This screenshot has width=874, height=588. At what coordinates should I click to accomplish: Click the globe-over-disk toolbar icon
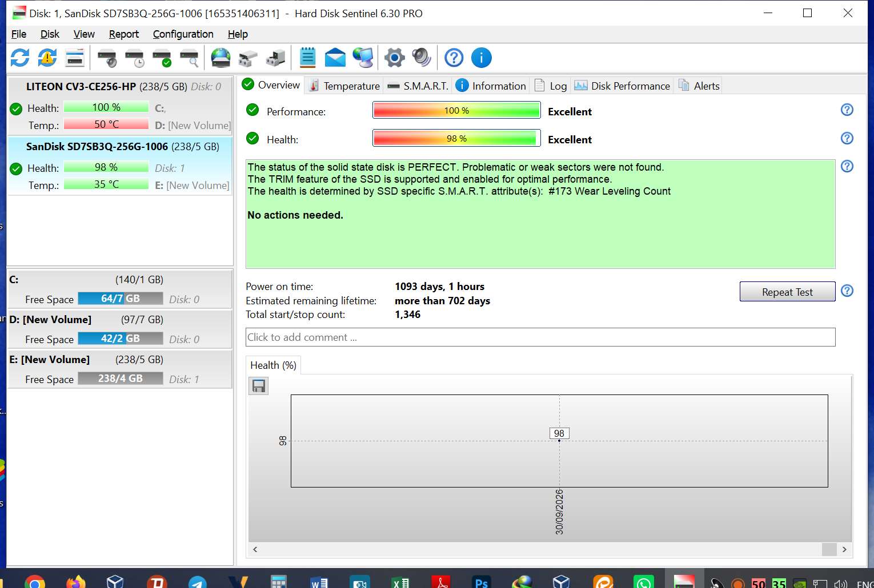220,58
